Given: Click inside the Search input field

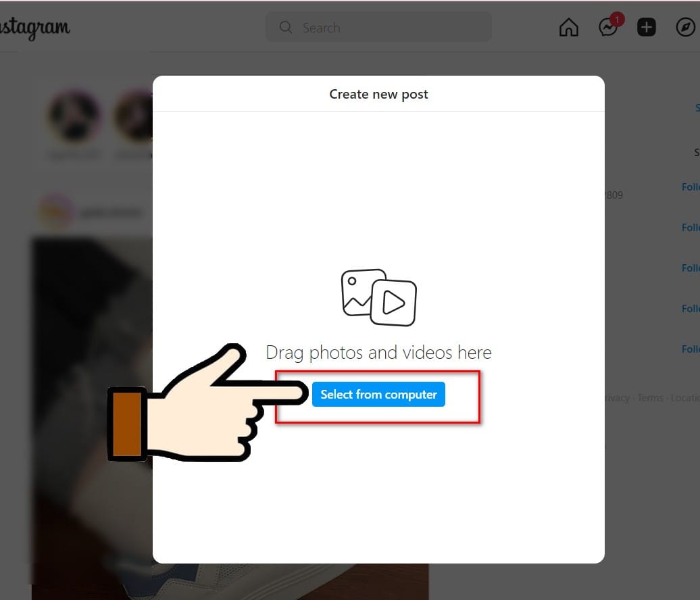Looking at the screenshot, I should (378, 27).
